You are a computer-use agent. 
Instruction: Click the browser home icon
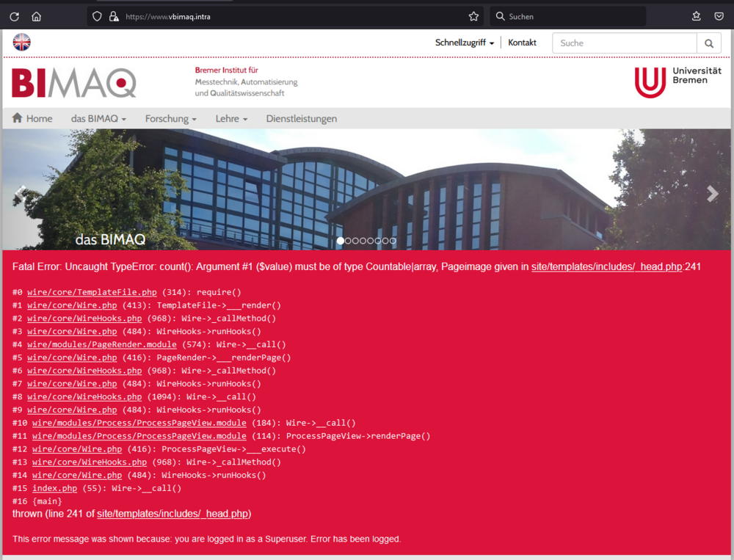point(35,16)
